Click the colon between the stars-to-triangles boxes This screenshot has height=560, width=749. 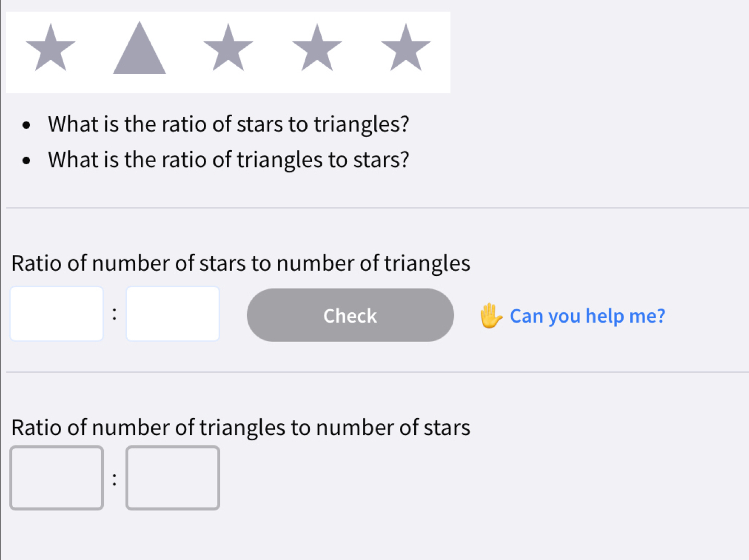point(115,314)
